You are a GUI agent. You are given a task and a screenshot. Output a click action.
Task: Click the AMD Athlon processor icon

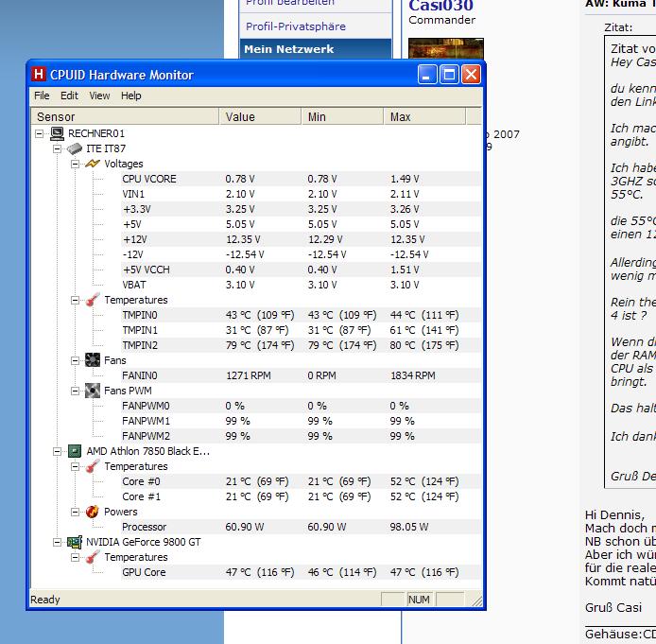[x=75, y=451]
